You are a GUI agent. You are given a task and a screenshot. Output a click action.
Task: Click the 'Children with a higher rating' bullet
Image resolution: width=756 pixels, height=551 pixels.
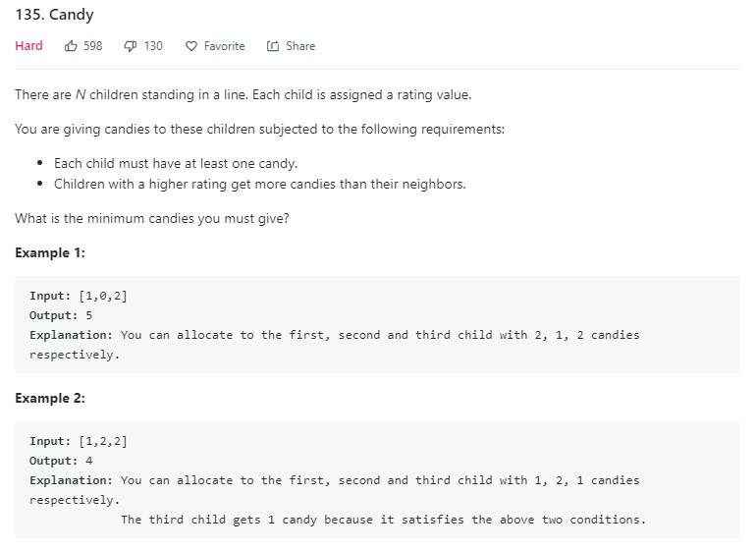(260, 185)
